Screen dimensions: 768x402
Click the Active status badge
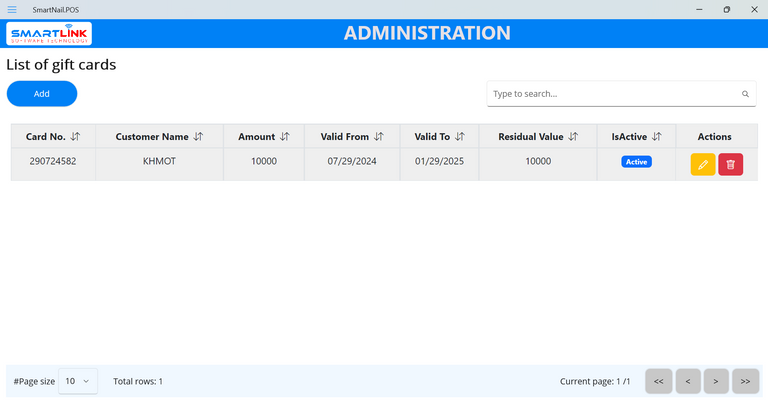click(x=636, y=162)
